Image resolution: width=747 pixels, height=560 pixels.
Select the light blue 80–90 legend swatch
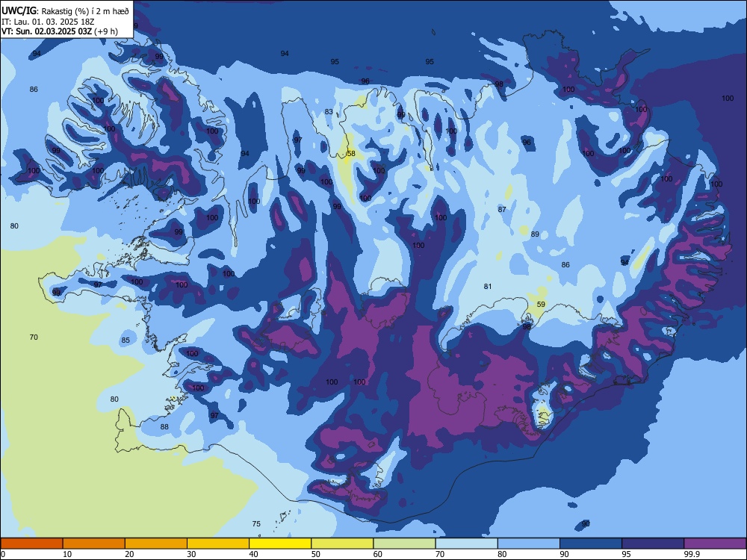point(529,544)
